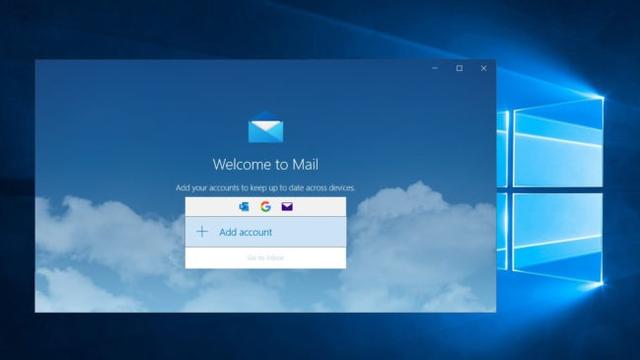Click the large blue Mail envelope logo
The width and height of the screenshot is (640, 360).
tap(266, 127)
